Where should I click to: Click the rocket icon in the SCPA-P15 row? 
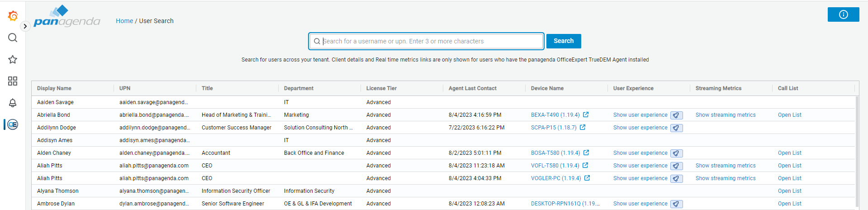point(676,128)
